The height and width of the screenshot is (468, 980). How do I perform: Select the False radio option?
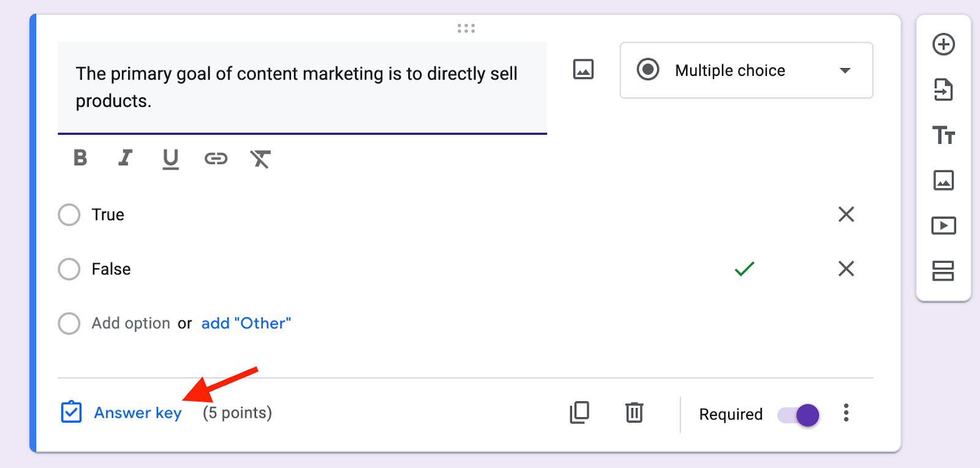pos(69,269)
